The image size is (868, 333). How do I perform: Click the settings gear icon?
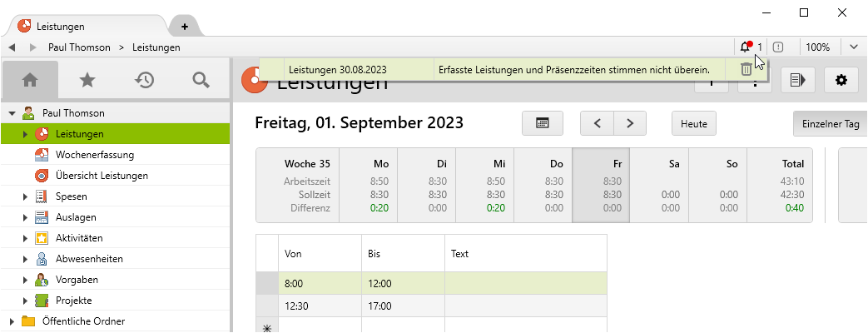(x=841, y=80)
